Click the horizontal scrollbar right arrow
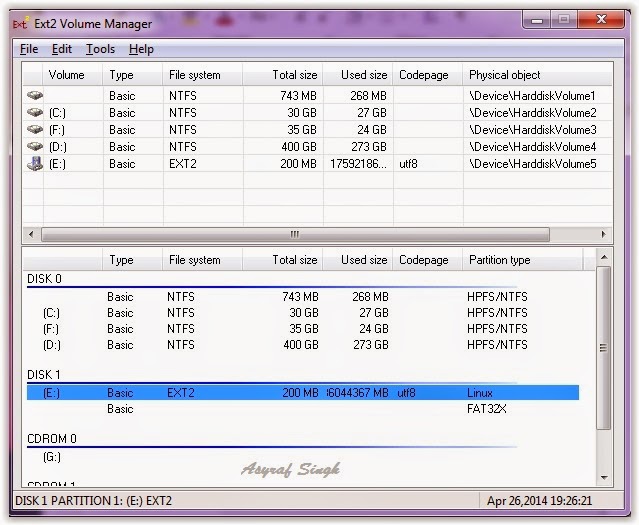The width and height of the screenshot is (639, 525). [x=604, y=234]
